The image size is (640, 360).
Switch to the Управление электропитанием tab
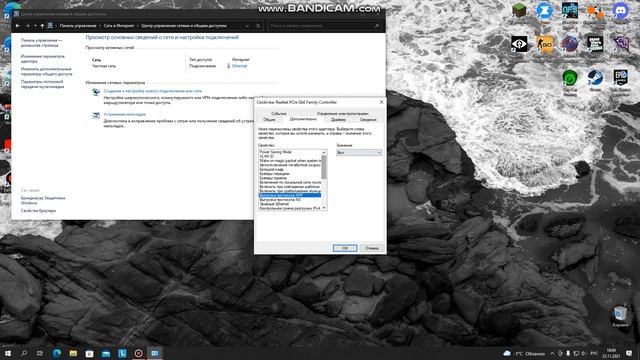(342, 113)
